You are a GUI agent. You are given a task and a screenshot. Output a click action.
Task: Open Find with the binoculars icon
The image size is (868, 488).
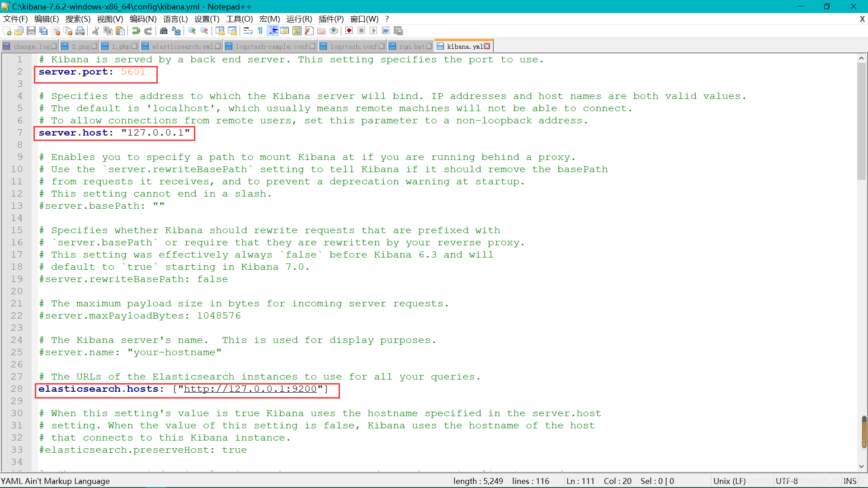tap(164, 31)
